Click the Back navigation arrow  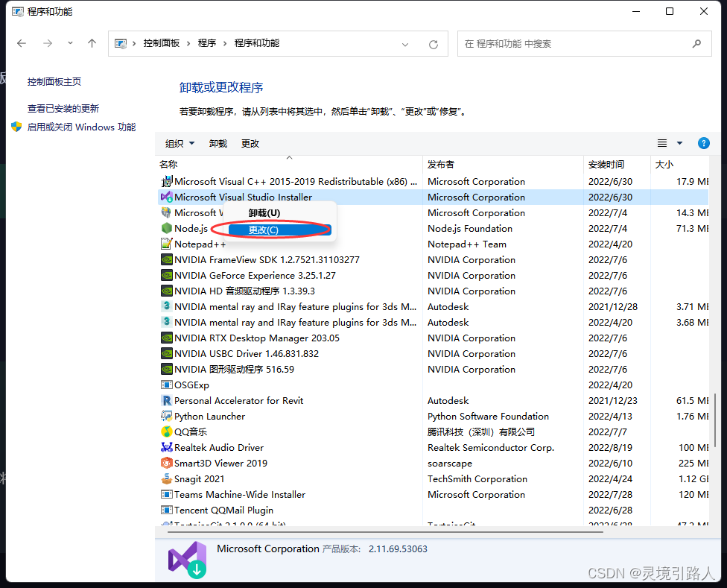22,43
